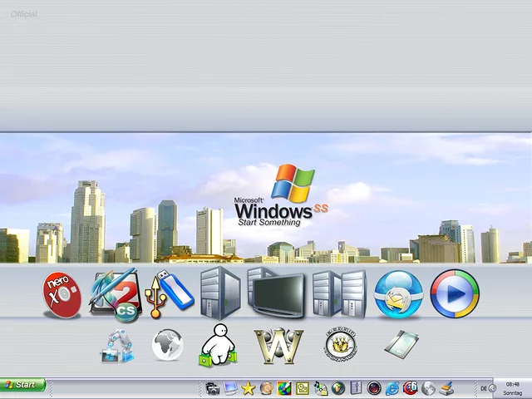
Task: Open Internet Explorer from the taskbar
Action: click(x=392, y=388)
